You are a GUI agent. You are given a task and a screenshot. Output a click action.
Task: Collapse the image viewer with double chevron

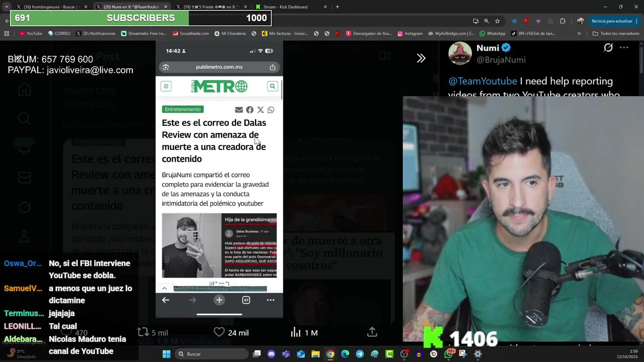coord(421,58)
